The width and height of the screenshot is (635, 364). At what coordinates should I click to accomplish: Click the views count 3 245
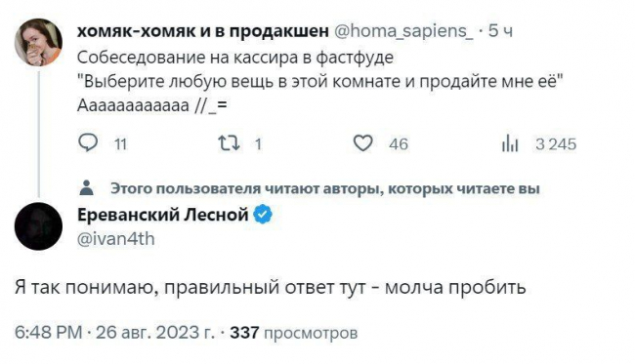(x=556, y=144)
